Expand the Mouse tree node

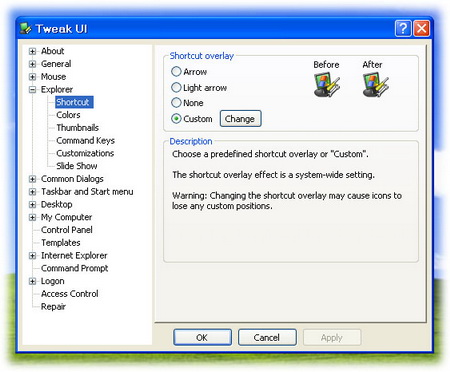[32, 77]
